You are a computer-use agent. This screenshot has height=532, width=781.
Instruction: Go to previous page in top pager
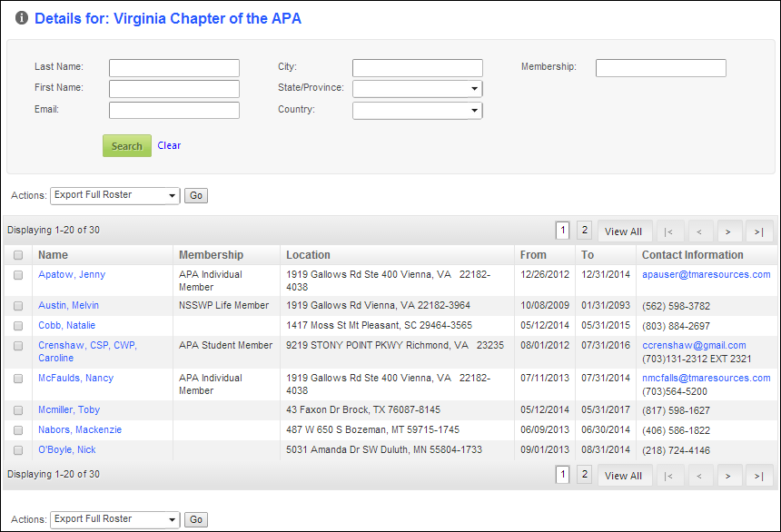point(699,232)
